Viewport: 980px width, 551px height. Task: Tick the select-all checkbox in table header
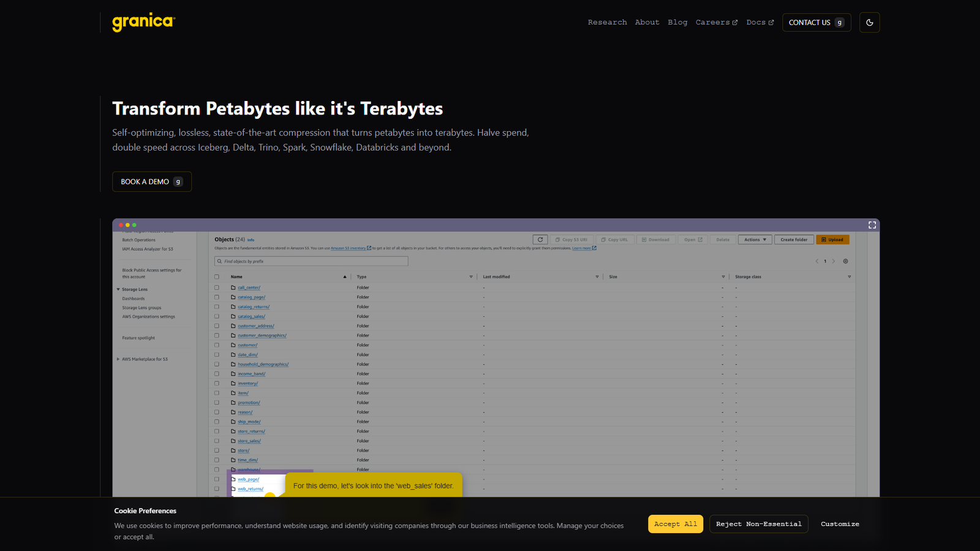pos(217,277)
